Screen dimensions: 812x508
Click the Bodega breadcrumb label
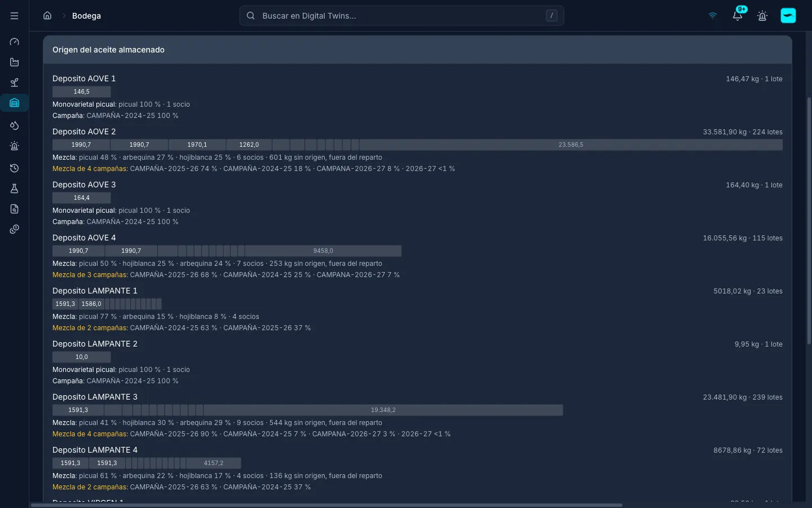(86, 16)
